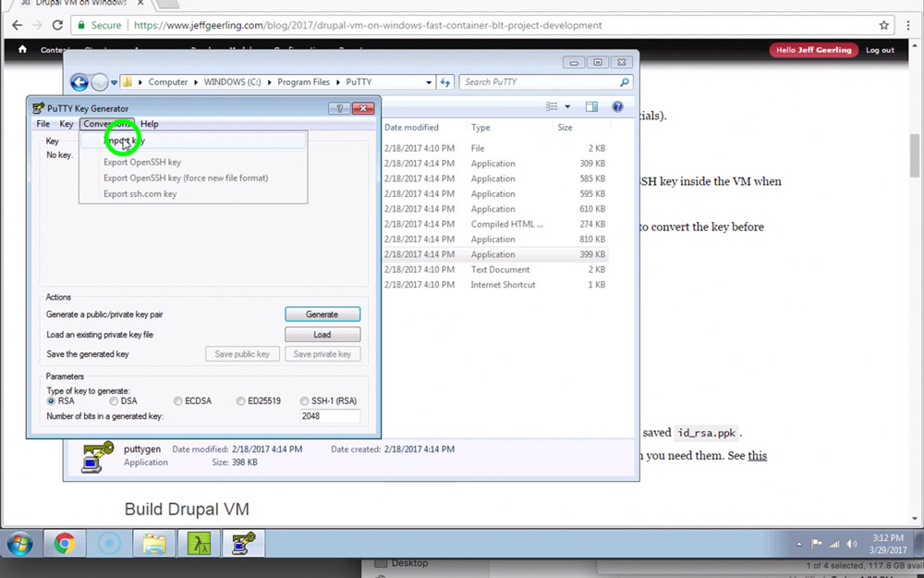Click the Drupal home icon
Image resolution: width=924 pixels, height=578 pixels.
click(x=22, y=50)
